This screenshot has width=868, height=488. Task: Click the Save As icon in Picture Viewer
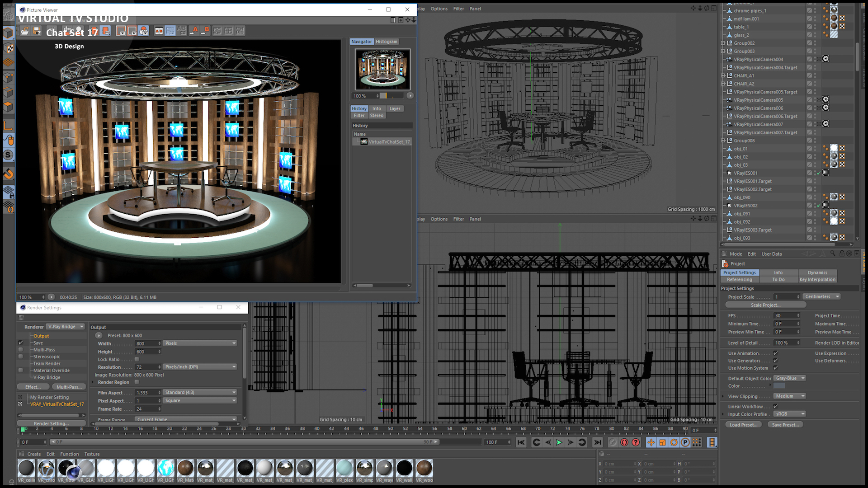(x=37, y=31)
